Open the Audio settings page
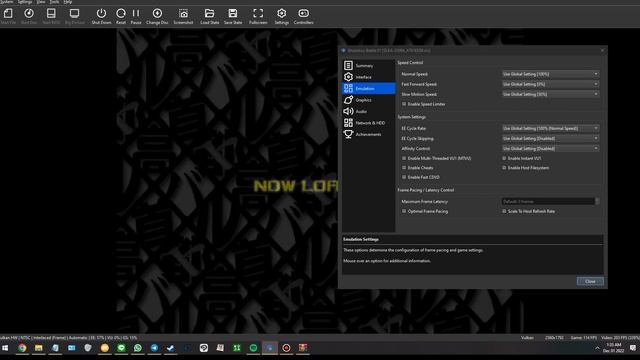The height and width of the screenshot is (360, 640). (x=369, y=111)
